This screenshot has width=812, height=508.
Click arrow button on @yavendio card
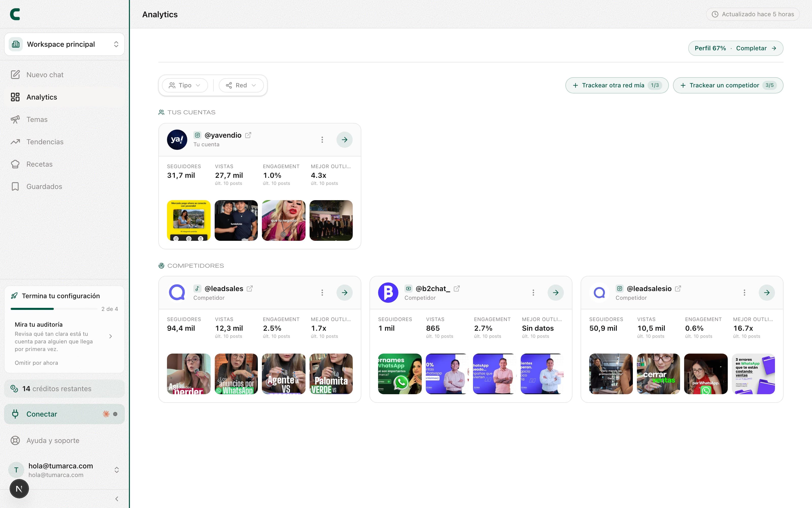(x=345, y=140)
